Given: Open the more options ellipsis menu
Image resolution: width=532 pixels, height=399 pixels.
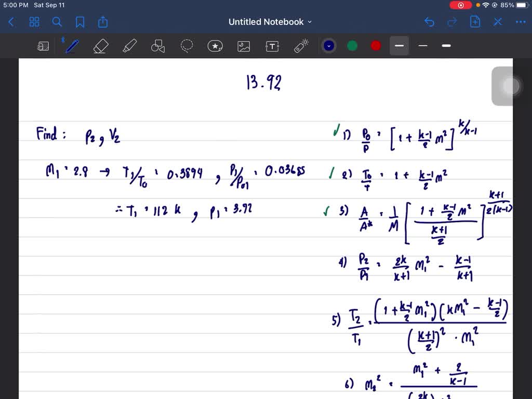Looking at the screenshot, I should [520, 22].
